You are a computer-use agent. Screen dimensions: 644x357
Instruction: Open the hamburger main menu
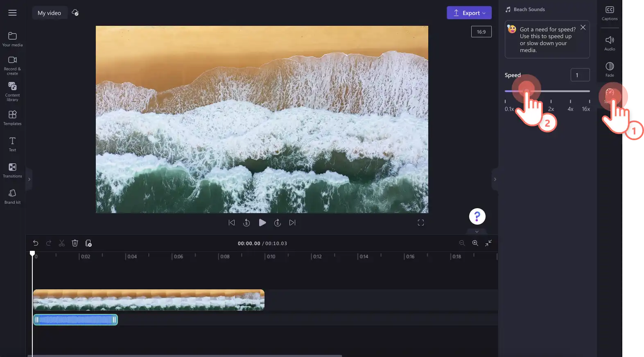point(13,13)
